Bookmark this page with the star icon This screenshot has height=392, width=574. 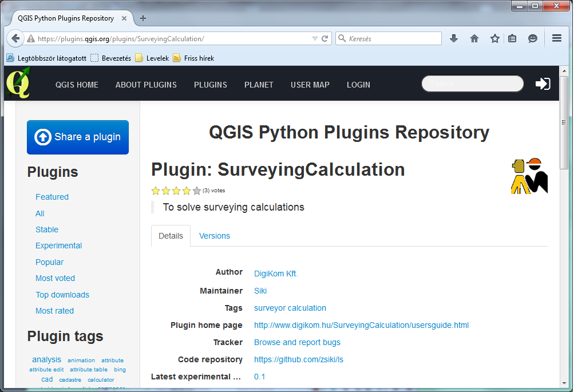coord(495,38)
